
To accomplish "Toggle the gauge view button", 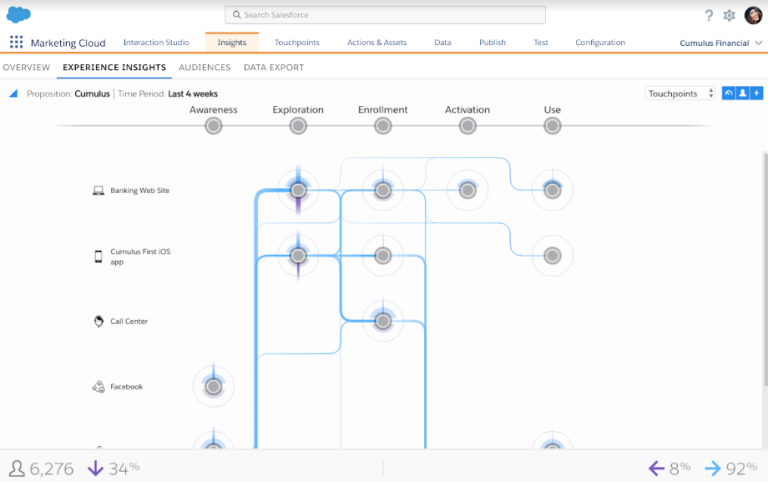I will 729,93.
